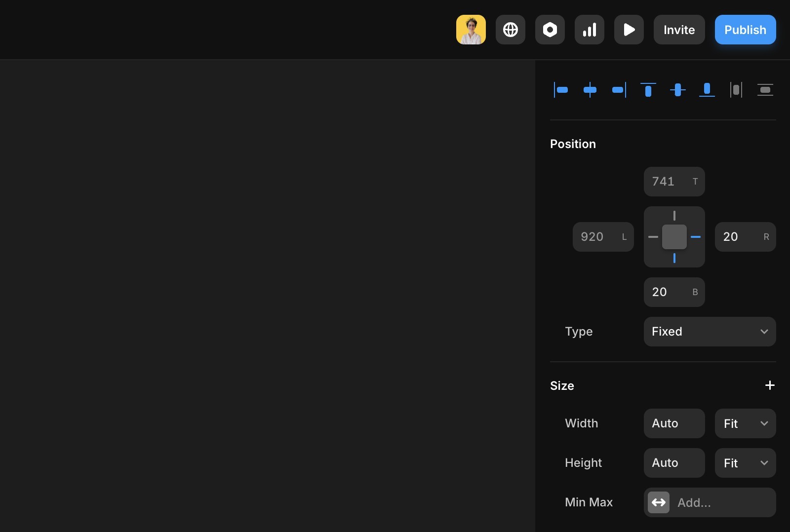Screen dimensions: 790x532
Task: Align selection to left edge
Action: point(561,90)
